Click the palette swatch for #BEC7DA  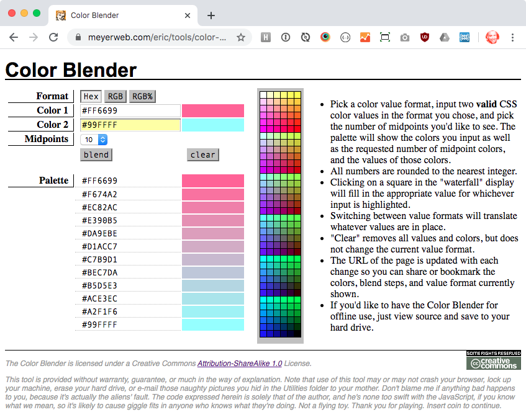(x=213, y=272)
